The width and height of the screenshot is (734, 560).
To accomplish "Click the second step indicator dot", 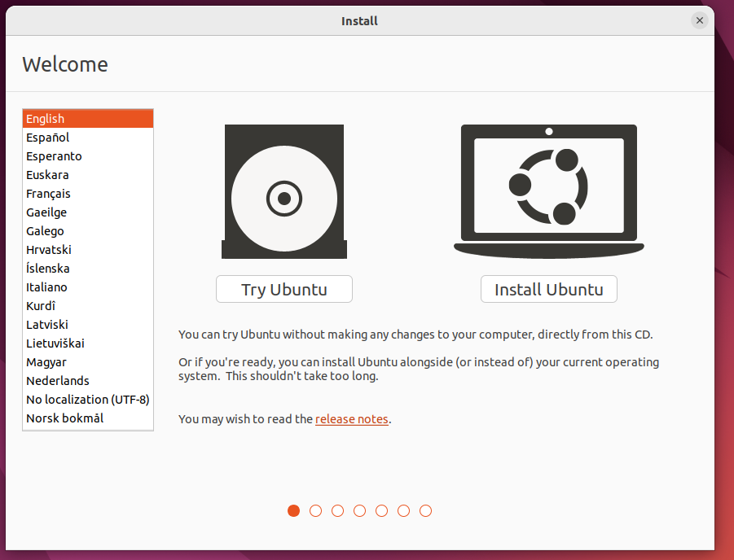I will click(316, 511).
